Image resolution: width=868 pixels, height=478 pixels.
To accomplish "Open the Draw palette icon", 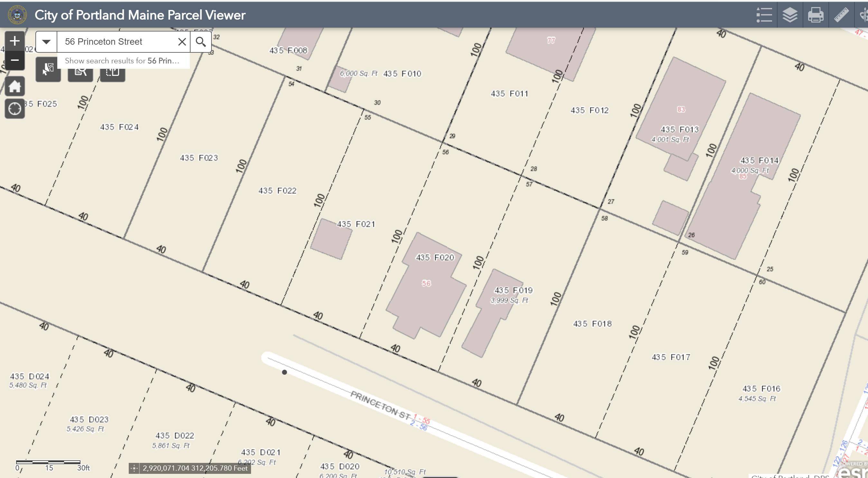I will click(864, 15).
